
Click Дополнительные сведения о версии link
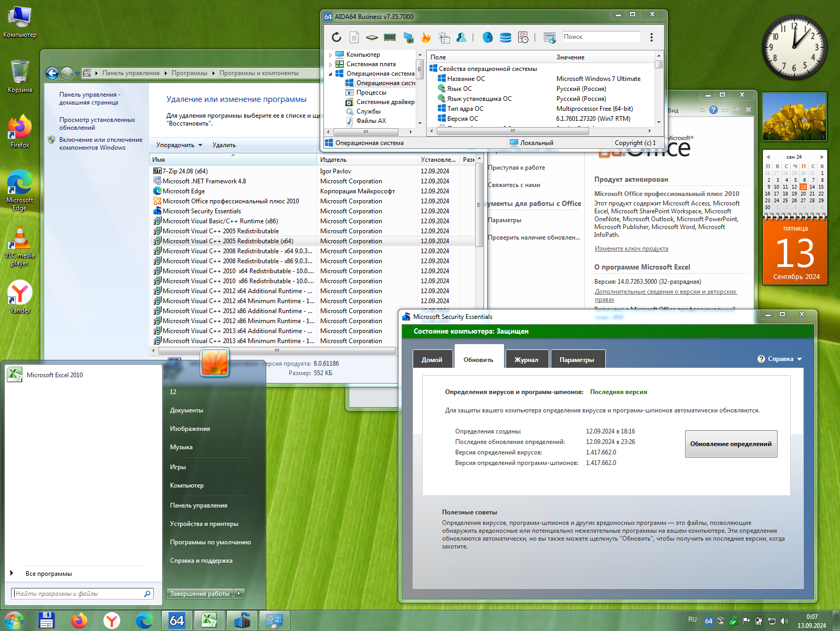click(666, 295)
